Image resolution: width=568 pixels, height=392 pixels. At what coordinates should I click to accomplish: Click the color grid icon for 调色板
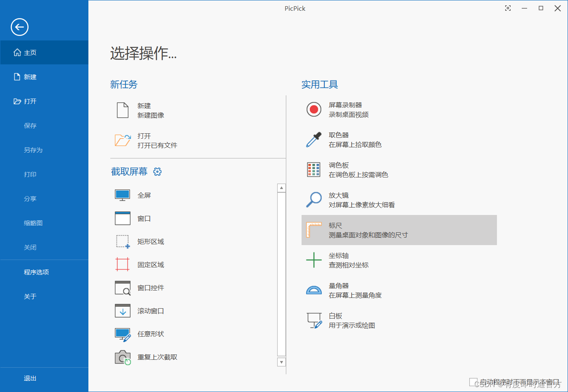314,170
